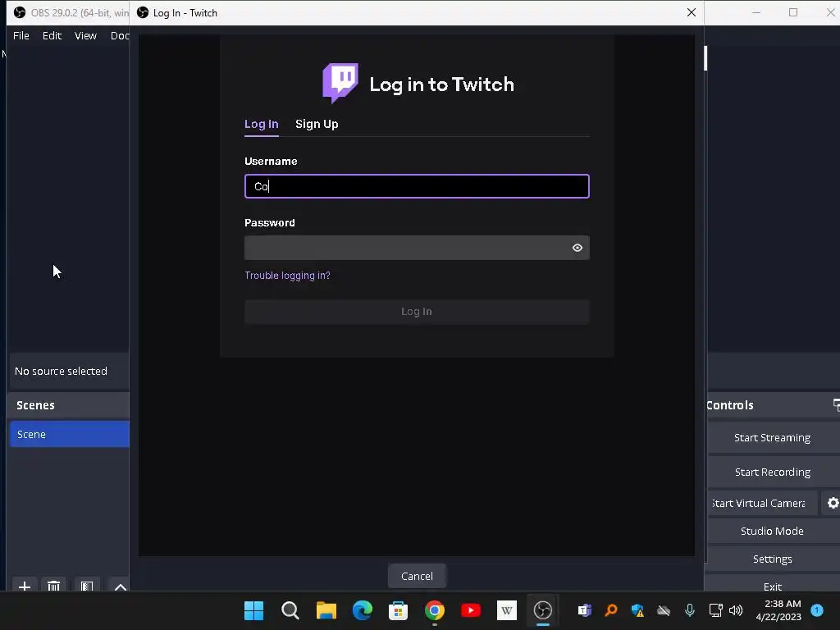Click the Username input field
The image size is (840, 630).
tap(417, 186)
